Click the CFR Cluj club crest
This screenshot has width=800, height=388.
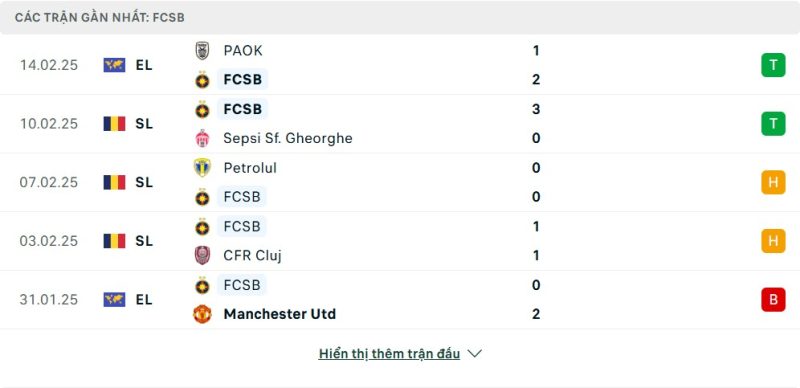pos(202,255)
